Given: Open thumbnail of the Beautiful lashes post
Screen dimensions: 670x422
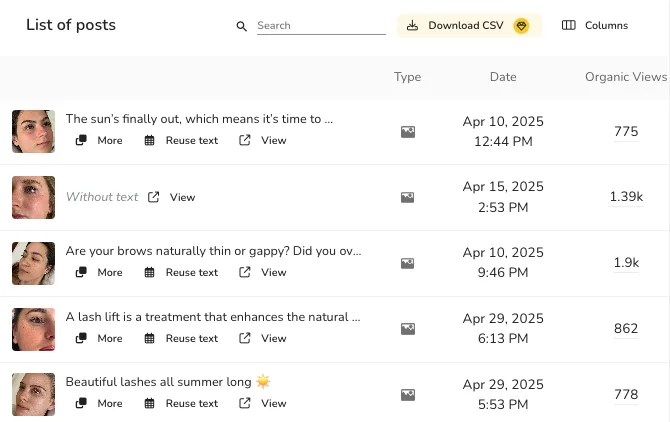Looking at the screenshot, I should pos(33,394).
